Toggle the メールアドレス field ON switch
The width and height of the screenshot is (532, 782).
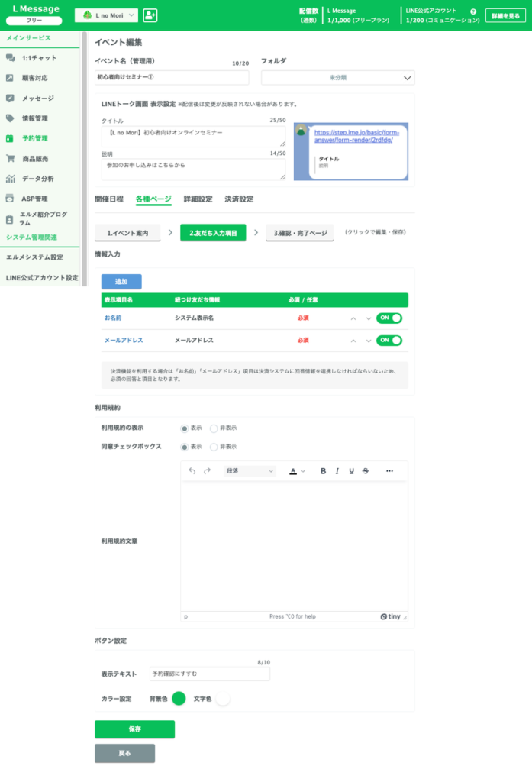click(389, 341)
